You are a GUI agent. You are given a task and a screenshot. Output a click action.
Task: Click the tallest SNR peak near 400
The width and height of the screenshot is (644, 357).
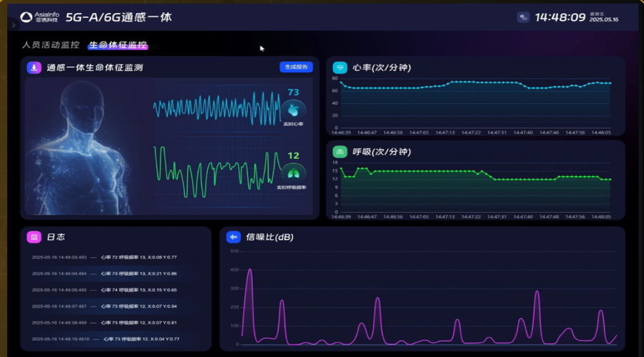click(249, 270)
